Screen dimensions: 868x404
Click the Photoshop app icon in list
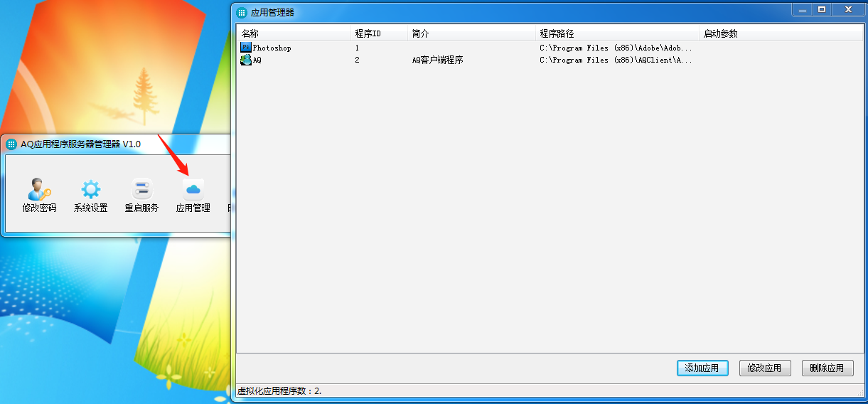pyautogui.click(x=246, y=48)
